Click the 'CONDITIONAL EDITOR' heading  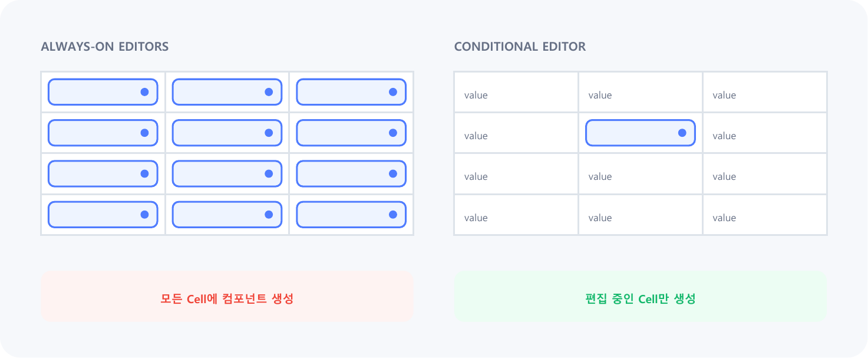point(520,47)
